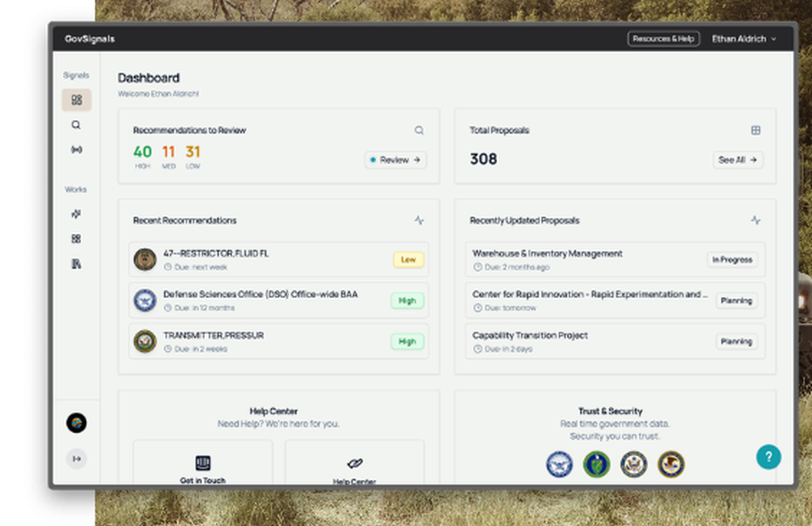
Task: Click the 11 MED recommendations count
Action: (x=168, y=157)
